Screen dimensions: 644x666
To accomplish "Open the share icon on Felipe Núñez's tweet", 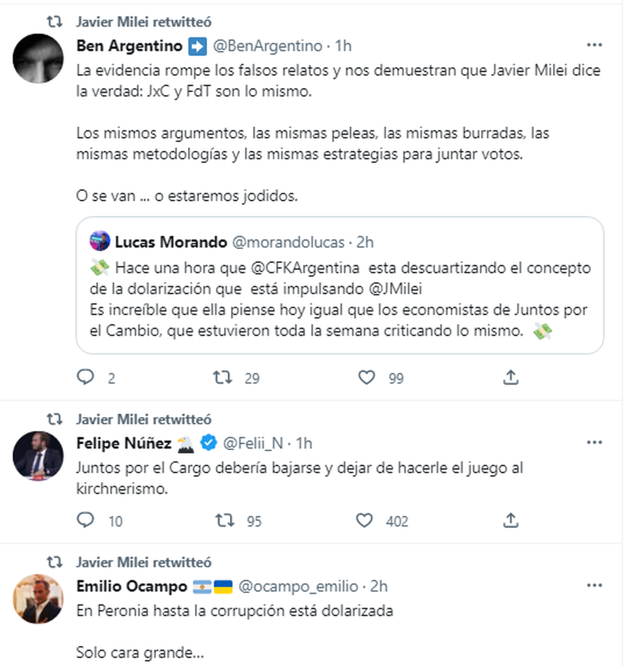I will click(511, 521).
